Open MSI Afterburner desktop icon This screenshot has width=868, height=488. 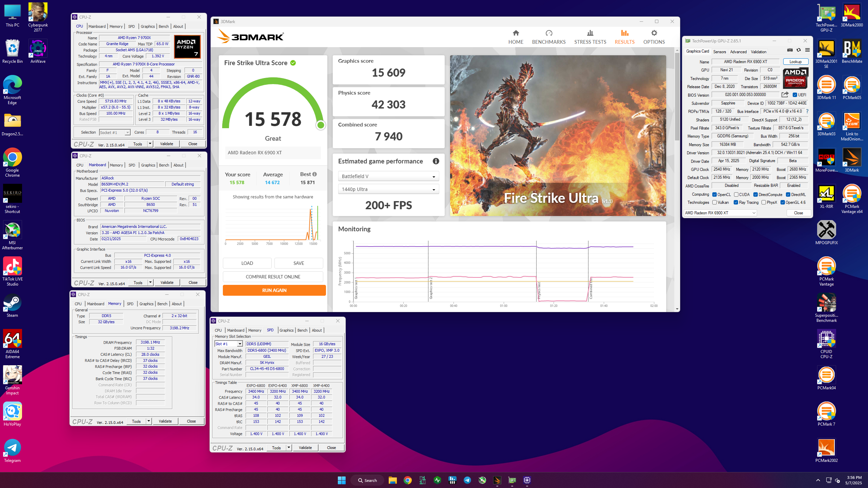click(x=12, y=235)
